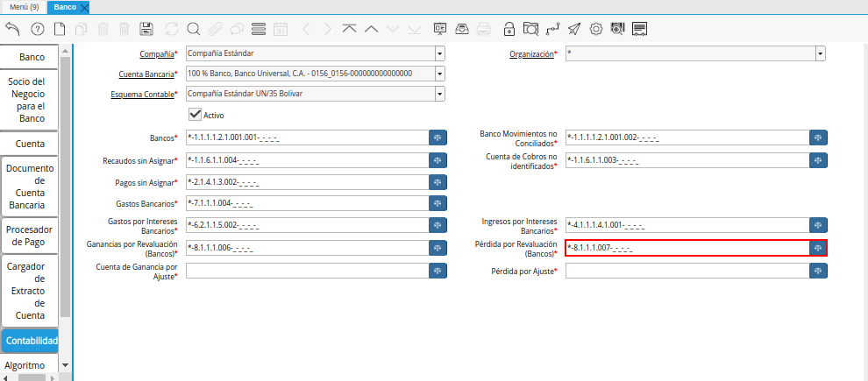Open account editor for Ingresos por Intereses Bancarios
868x381 pixels.
[x=818, y=225]
